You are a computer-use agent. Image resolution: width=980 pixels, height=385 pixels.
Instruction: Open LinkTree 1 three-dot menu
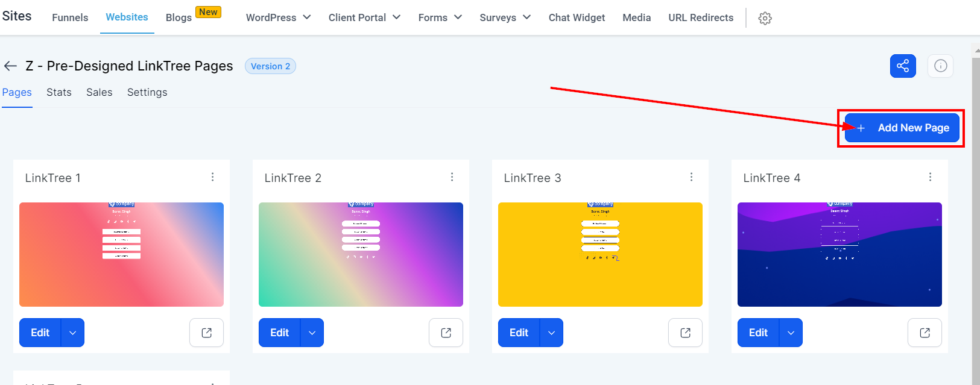(212, 177)
